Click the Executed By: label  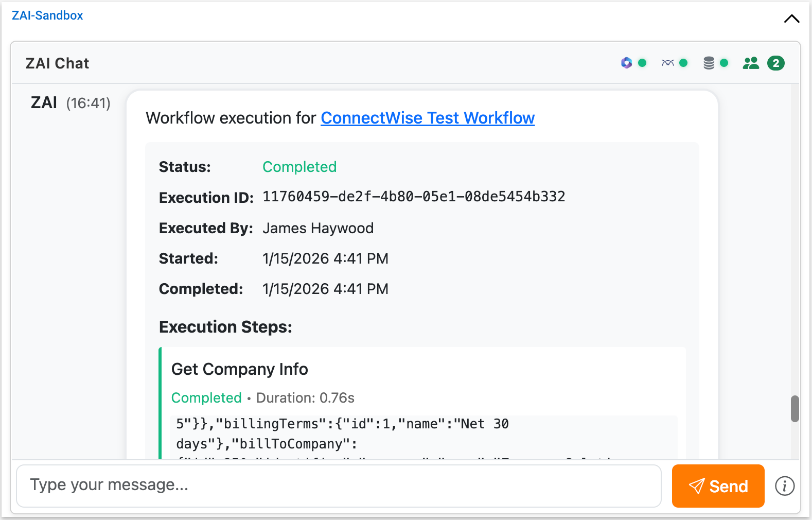[206, 228]
